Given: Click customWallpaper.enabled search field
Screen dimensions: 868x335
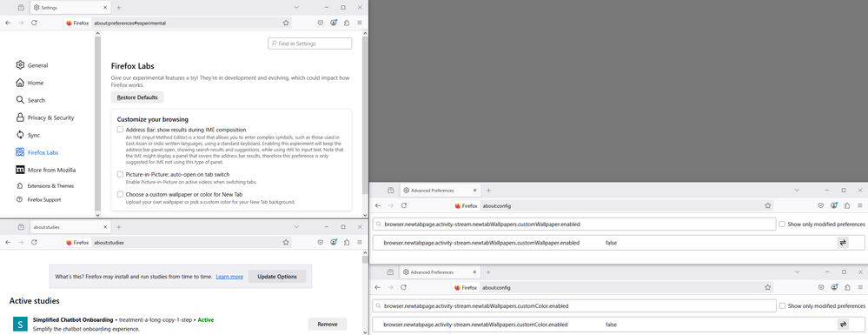Looking at the screenshot, I should point(574,224).
